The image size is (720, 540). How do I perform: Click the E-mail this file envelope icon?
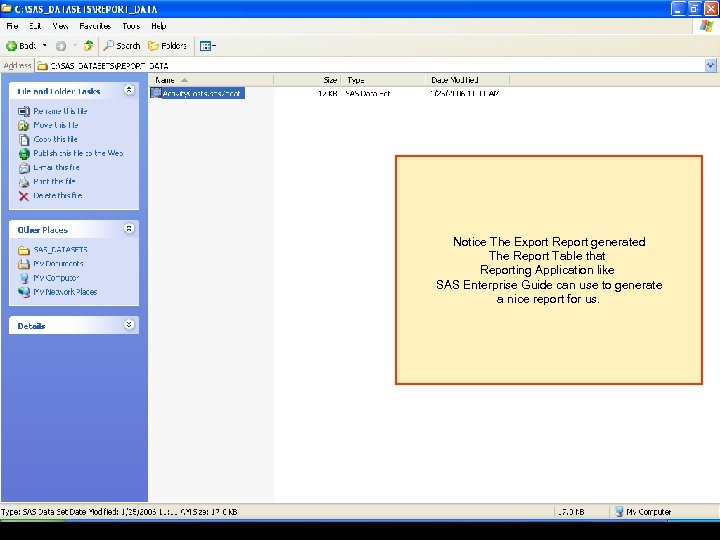click(x=24, y=168)
